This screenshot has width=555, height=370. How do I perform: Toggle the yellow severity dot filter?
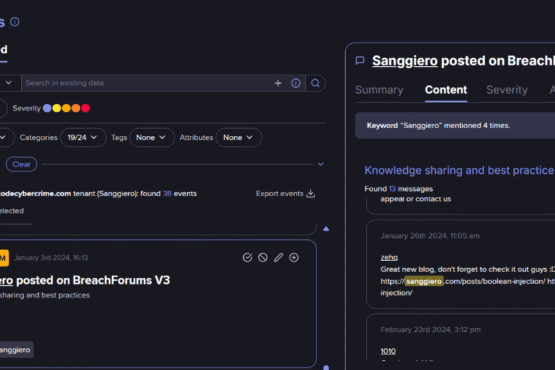coord(57,108)
